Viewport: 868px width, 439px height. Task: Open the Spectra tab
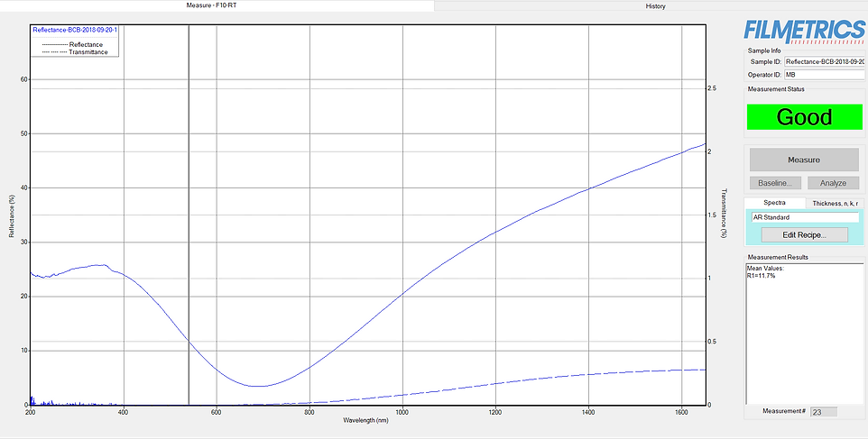[776, 204]
